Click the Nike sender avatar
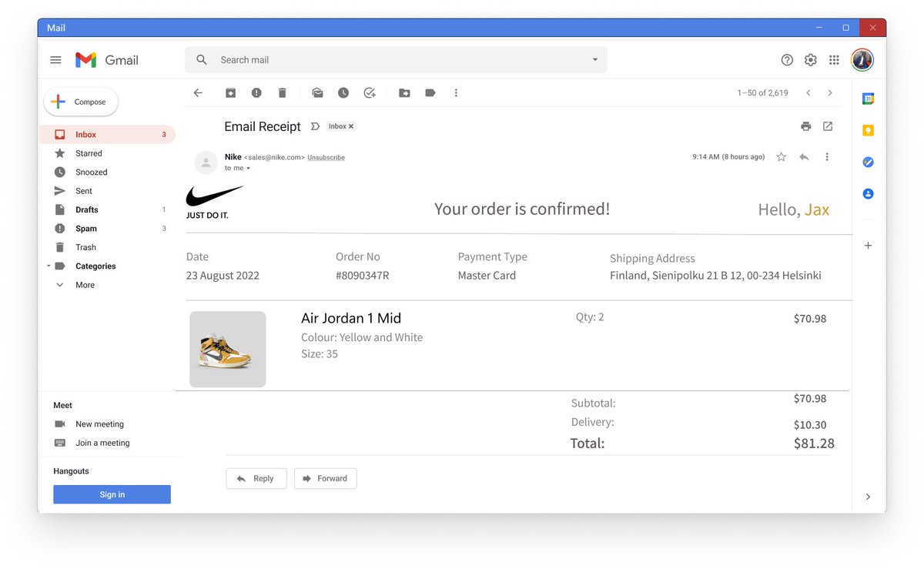Screen dimensions: 924x569 click(206, 162)
